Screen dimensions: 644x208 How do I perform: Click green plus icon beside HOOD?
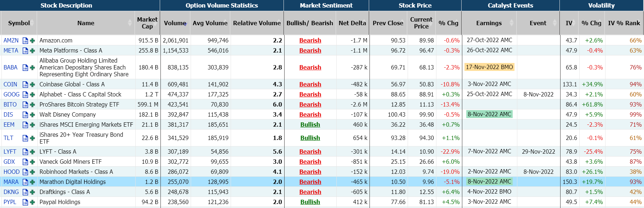[32, 172]
